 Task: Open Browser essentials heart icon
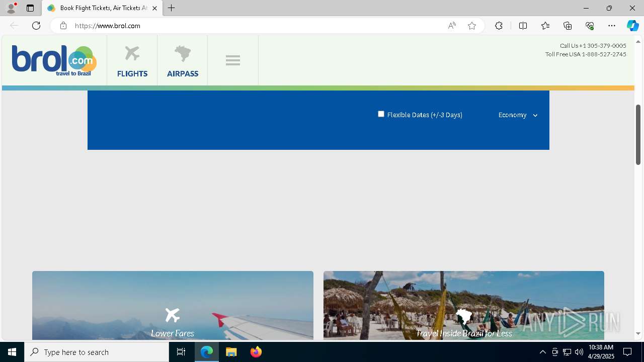click(x=590, y=26)
